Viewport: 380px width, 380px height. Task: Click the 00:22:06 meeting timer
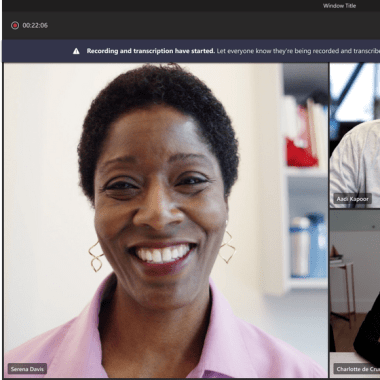pyautogui.click(x=35, y=25)
